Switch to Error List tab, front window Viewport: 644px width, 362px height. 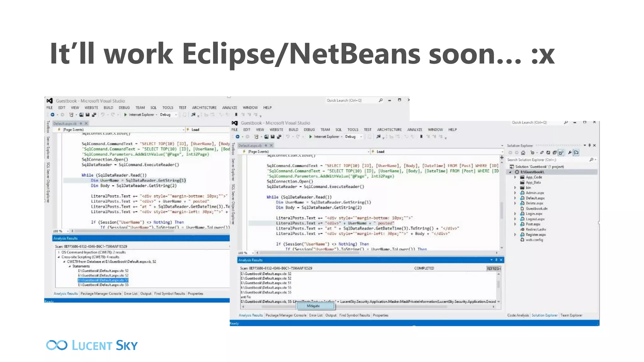[316, 315]
